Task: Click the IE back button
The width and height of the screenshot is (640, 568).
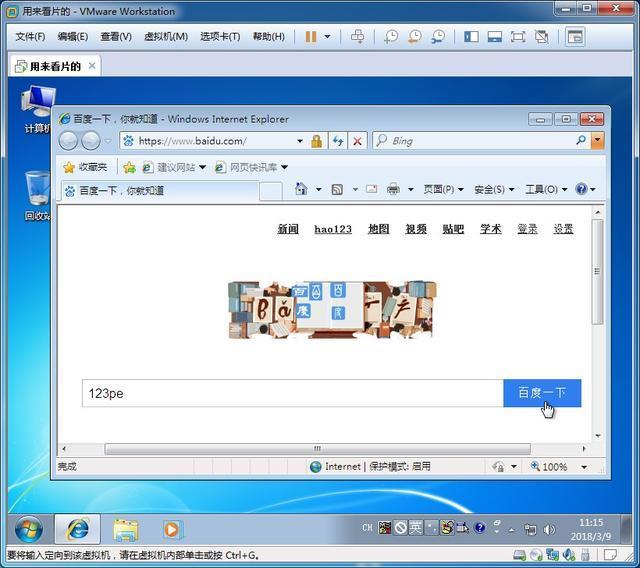Action: tap(68, 141)
